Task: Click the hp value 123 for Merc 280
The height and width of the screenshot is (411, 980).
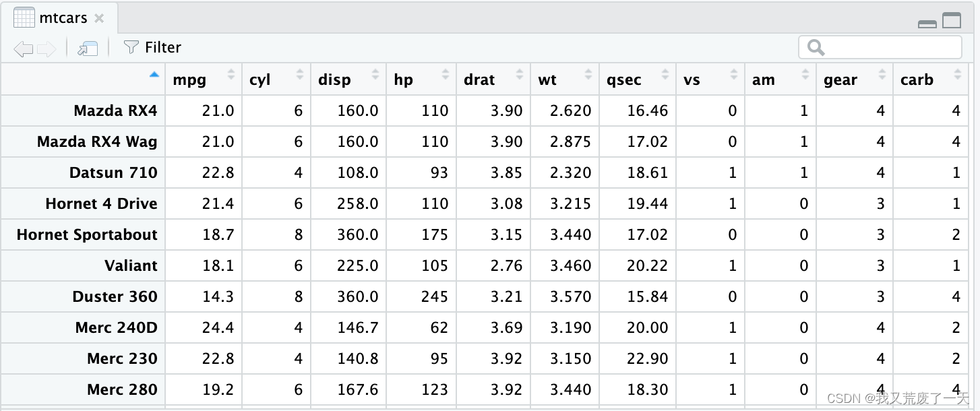Action: point(435,389)
